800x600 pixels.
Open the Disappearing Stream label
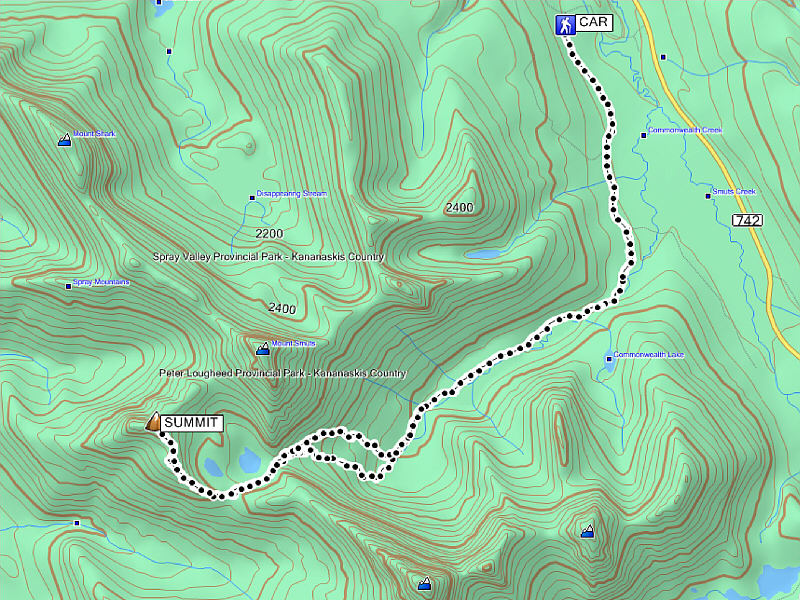coord(291,194)
